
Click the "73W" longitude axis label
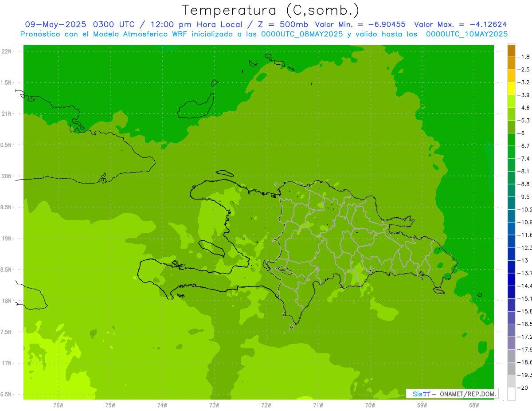click(214, 405)
